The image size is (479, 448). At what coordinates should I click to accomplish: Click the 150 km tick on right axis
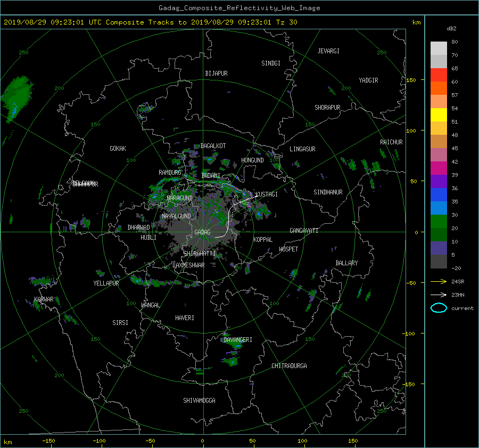[411, 80]
